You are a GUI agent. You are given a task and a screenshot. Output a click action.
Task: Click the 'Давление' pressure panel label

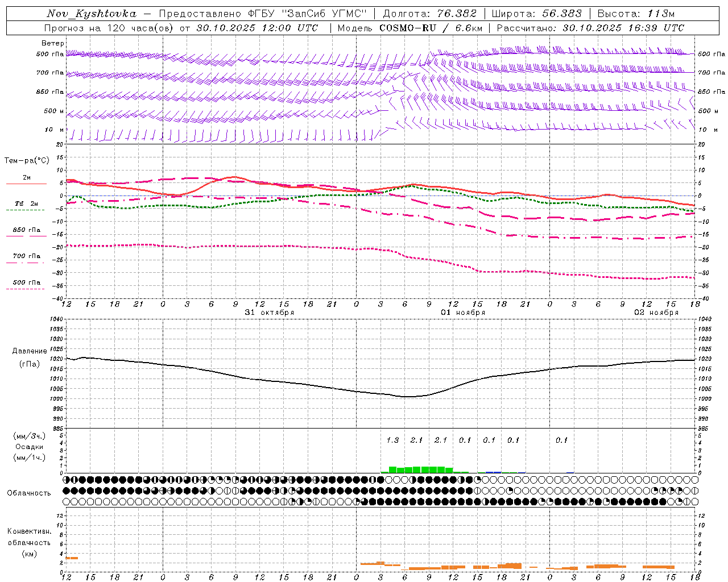tap(30, 351)
